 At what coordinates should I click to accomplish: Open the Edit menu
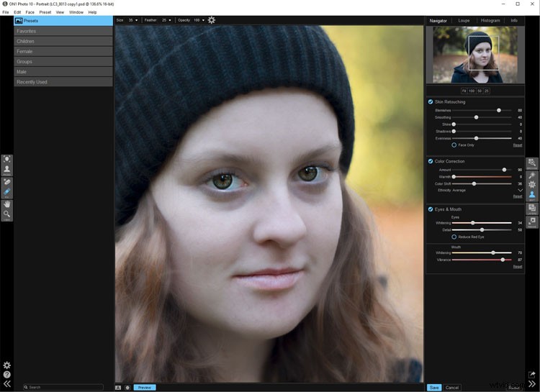17,12
